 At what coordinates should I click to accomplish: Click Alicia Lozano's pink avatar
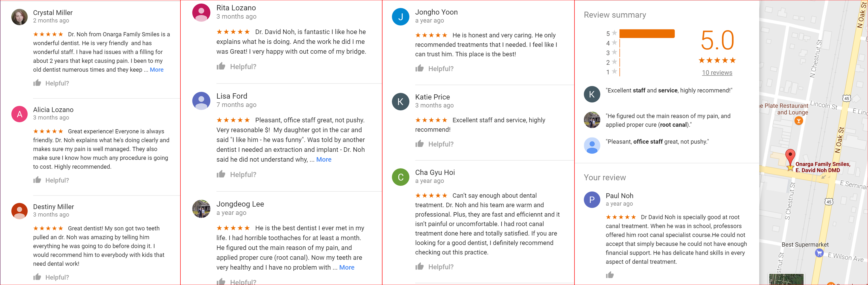[20, 114]
